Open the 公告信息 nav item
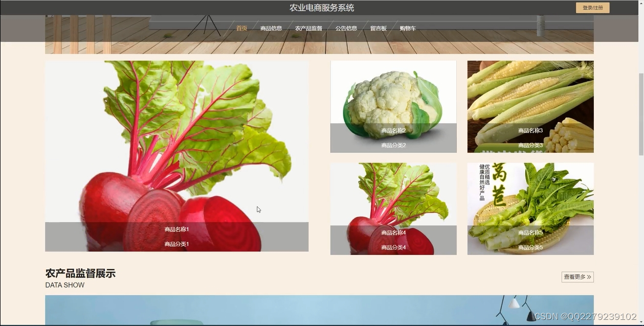 [346, 28]
